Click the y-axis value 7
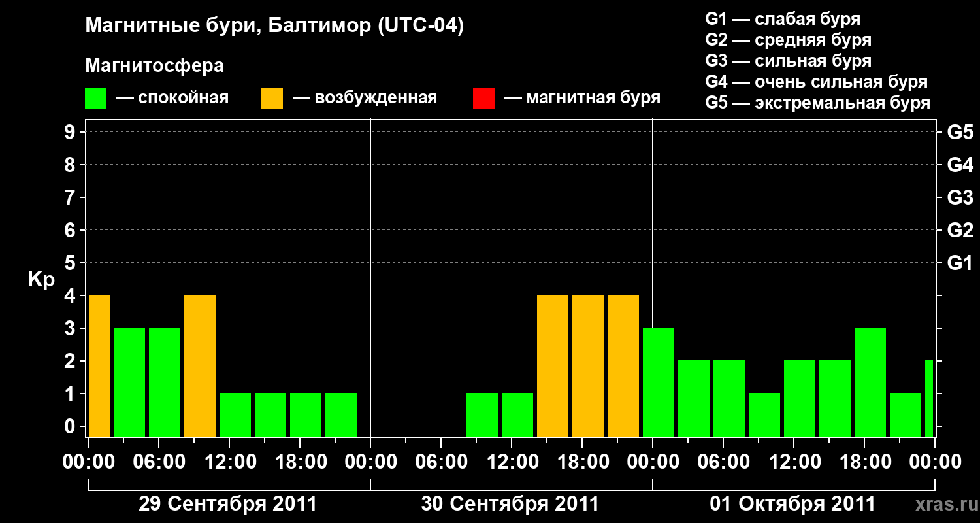 (71, 197)
